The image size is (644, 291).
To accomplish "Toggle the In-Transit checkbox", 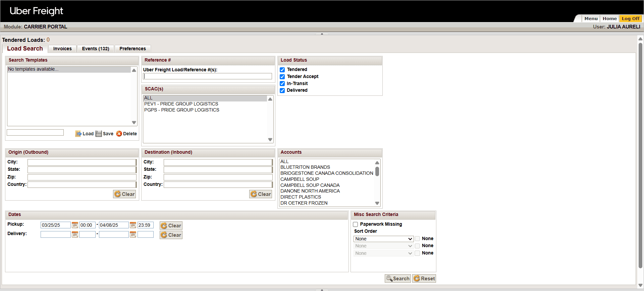I will click(282, 83).
